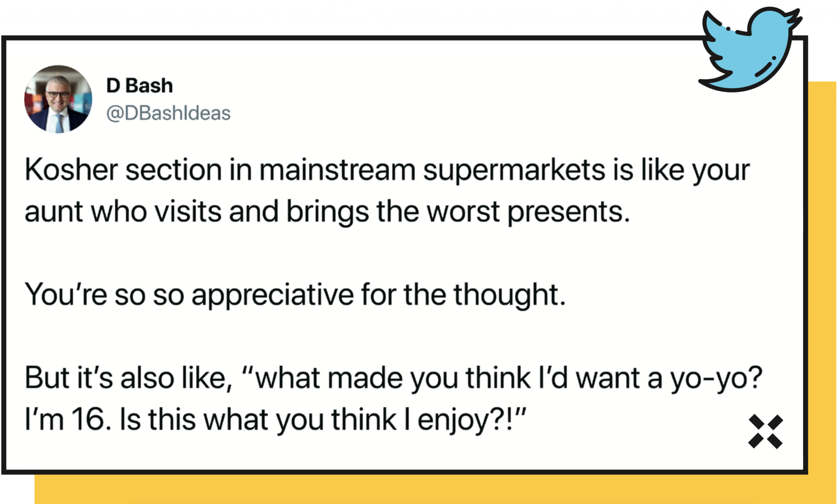
Task: Click the word "Kosher" in the tweet
Action: point(71,170)
